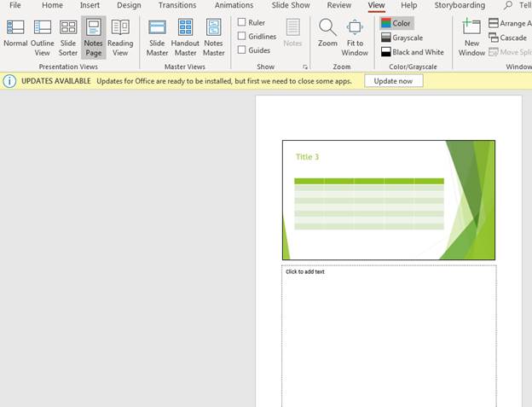
Task: Click the Update now button
Action: [394, 81]
